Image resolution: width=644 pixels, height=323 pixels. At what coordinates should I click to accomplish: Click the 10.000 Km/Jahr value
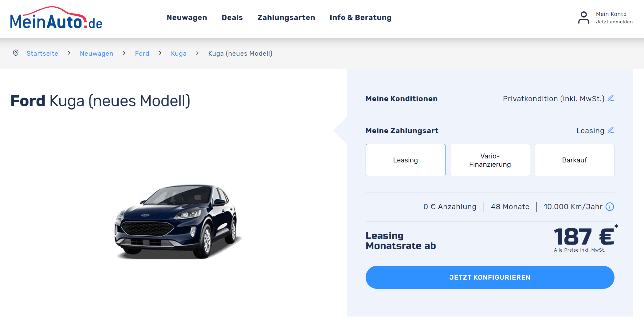[573, 207]
